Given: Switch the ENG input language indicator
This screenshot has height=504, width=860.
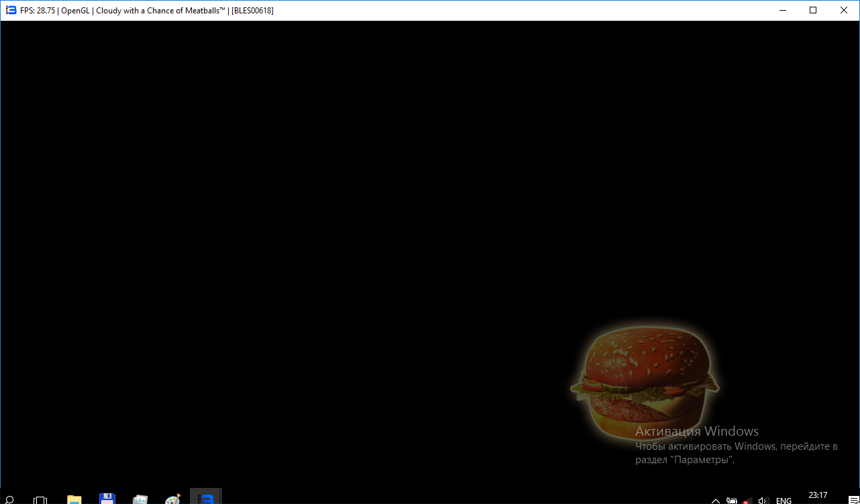Looking at the screenshot, I should click(x=784, y=500).
